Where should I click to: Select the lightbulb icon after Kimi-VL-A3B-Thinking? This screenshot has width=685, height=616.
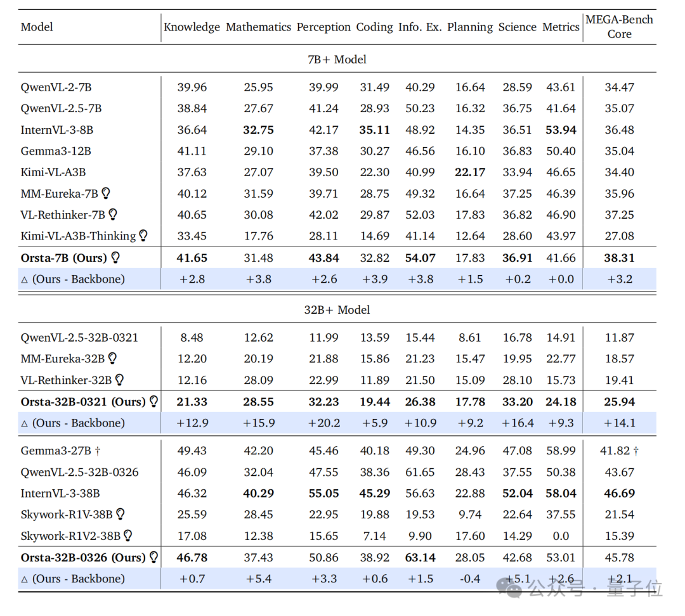click(x=143, y=236)
